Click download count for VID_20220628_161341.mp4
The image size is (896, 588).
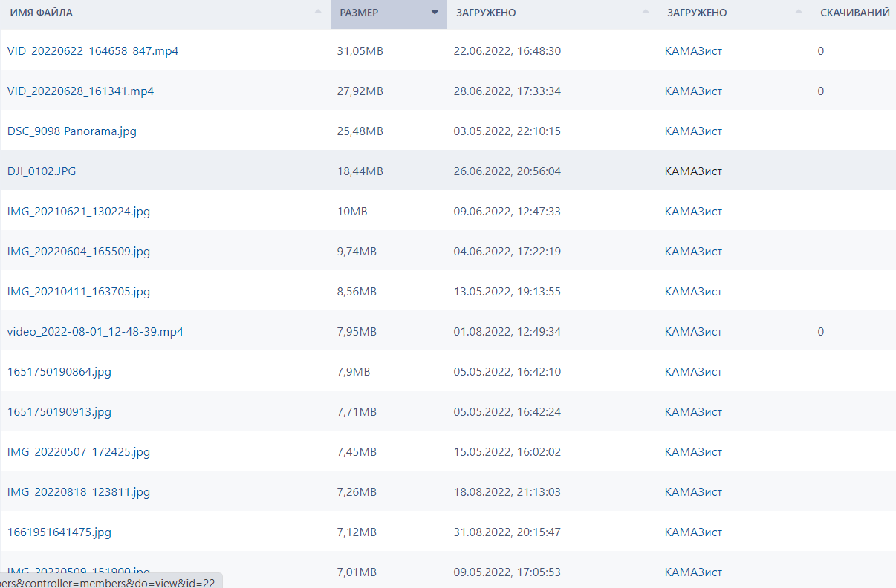pyautogui.click(x=820, y=91)
